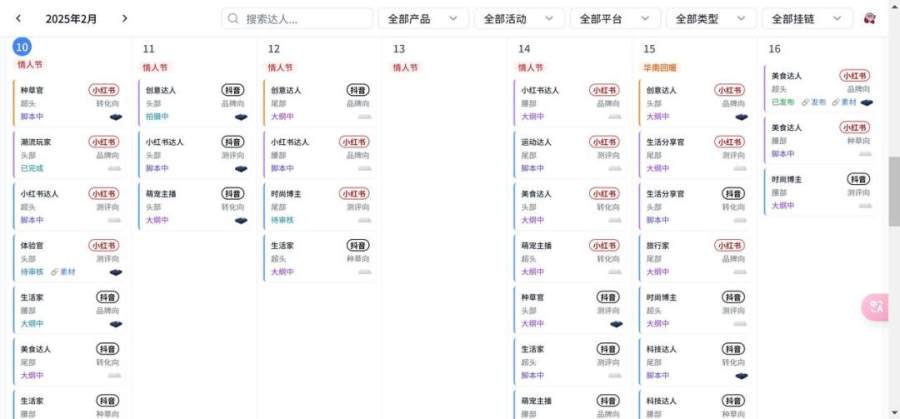Click 小红书 tag on 潮流玩家 card

[x=104, y=141]
